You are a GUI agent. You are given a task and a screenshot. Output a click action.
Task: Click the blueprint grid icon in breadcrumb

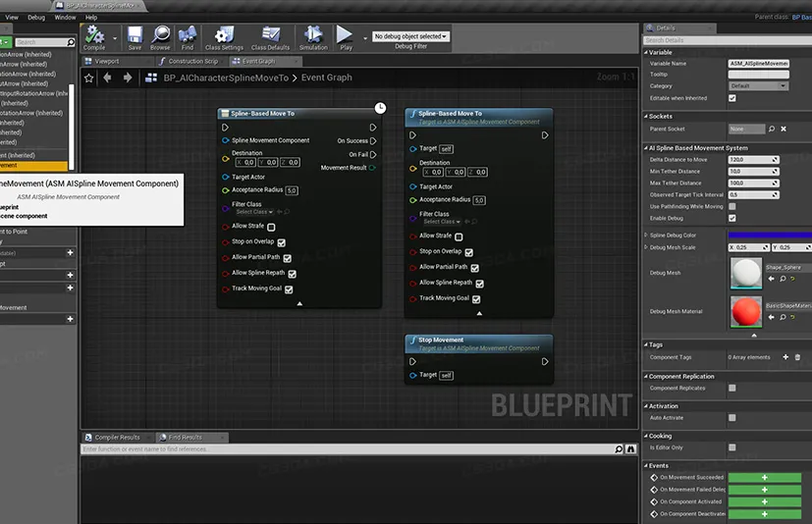(x=151, y=78)
